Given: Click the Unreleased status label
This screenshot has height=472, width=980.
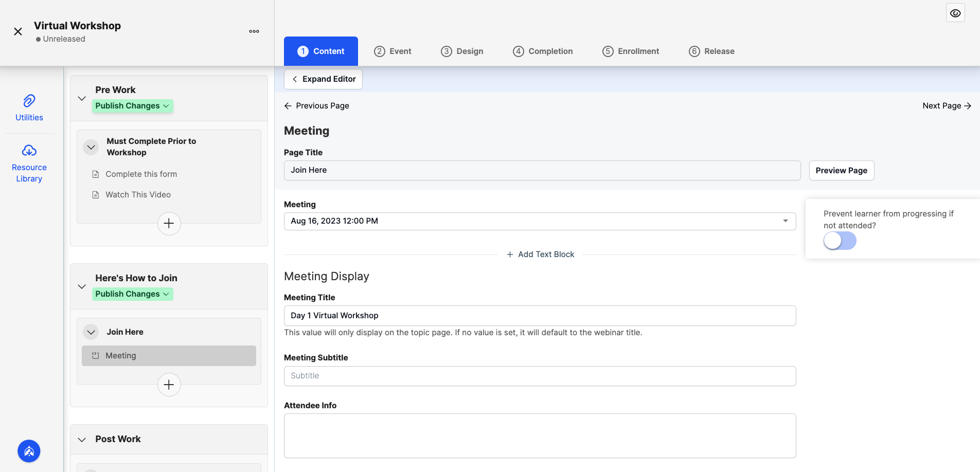Looking at the screenshot, I should 61,39.
